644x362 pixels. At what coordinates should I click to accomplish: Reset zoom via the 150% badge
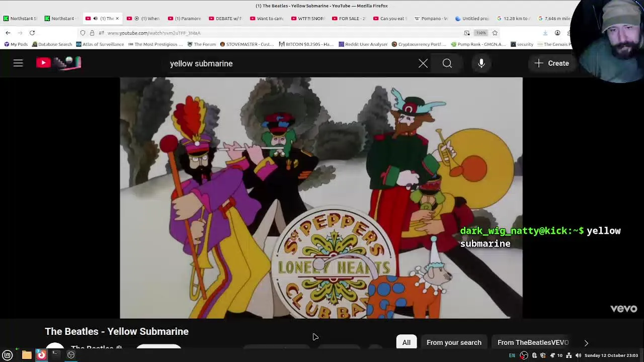pyautogui.click(x=481, y=33)
